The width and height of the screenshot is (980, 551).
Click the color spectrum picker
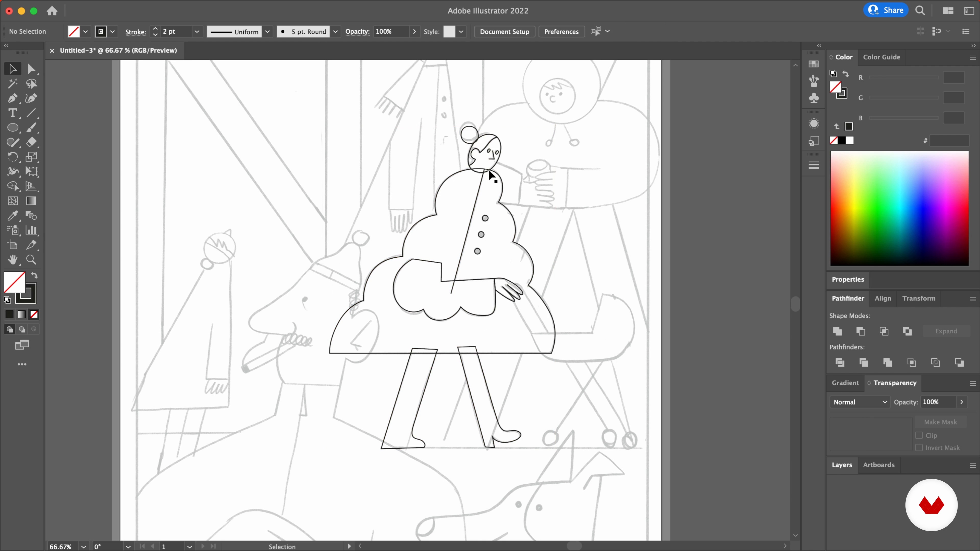click(x=899, y=208)
